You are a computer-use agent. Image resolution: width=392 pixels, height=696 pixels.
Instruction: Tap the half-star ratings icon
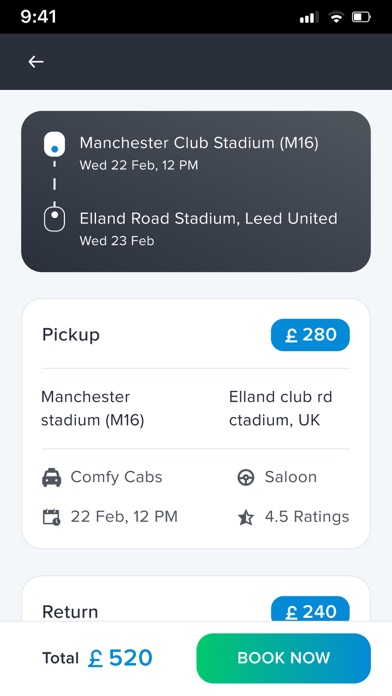245,517
